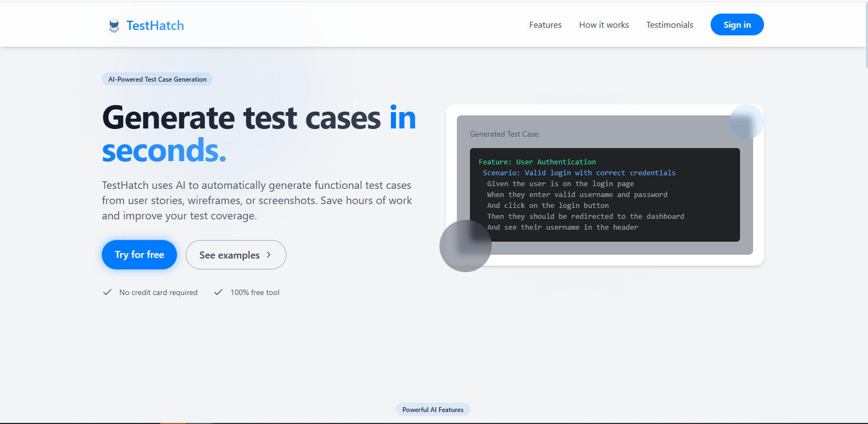The image size is (868, 424).
Task: Start with the Try for free button
Action: point(139,255)
